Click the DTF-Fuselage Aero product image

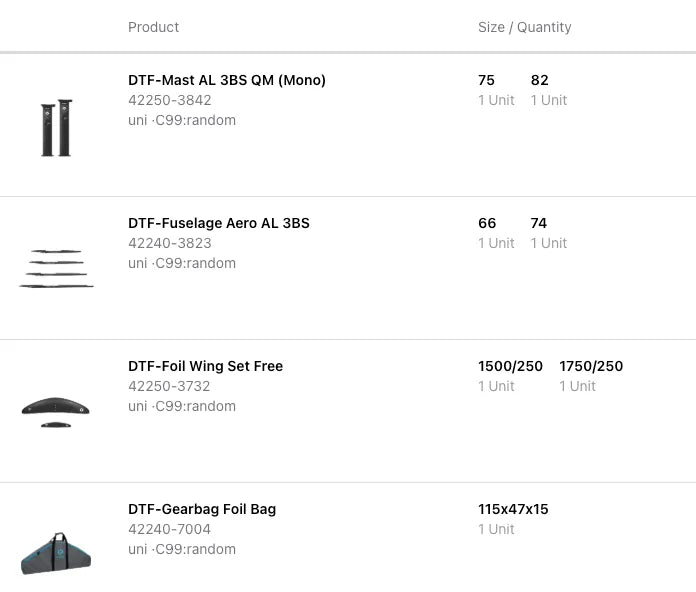point(56,269)
